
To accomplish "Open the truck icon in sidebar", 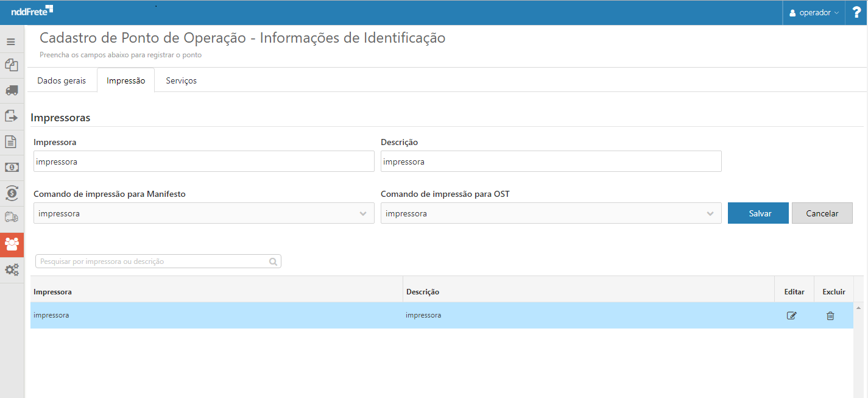I will tap(12, 90).
